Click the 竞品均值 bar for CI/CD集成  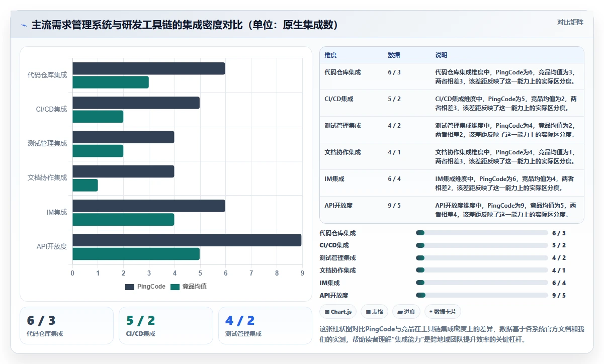click(98, 117)
